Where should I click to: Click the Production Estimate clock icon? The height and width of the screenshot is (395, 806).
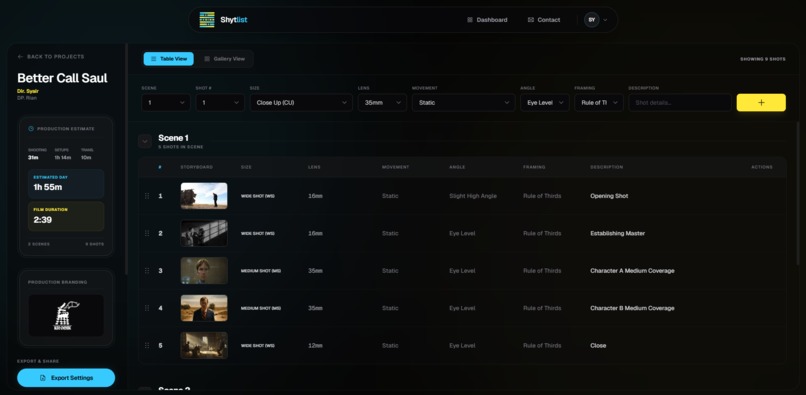31,129
